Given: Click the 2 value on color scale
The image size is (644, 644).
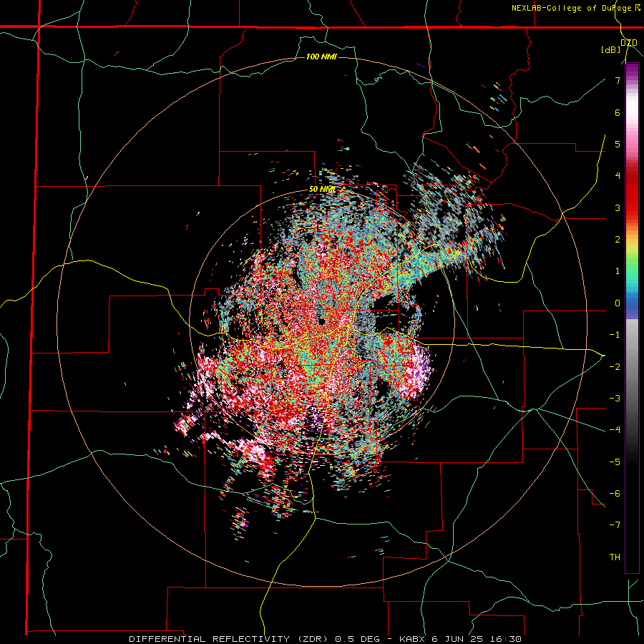Looking at the screenshot, I should 618,240.
